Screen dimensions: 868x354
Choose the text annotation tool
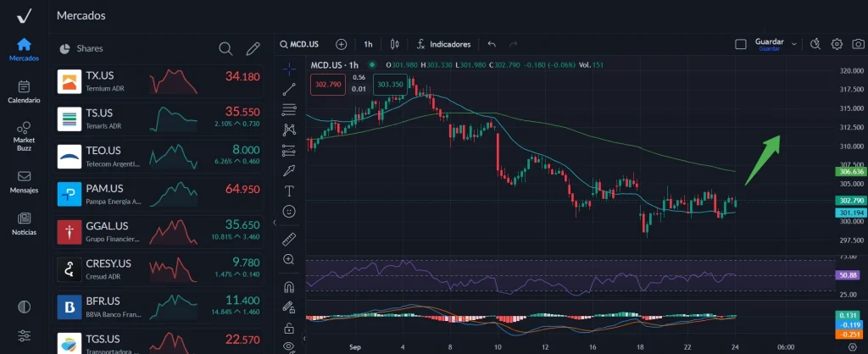pos(289,191)
